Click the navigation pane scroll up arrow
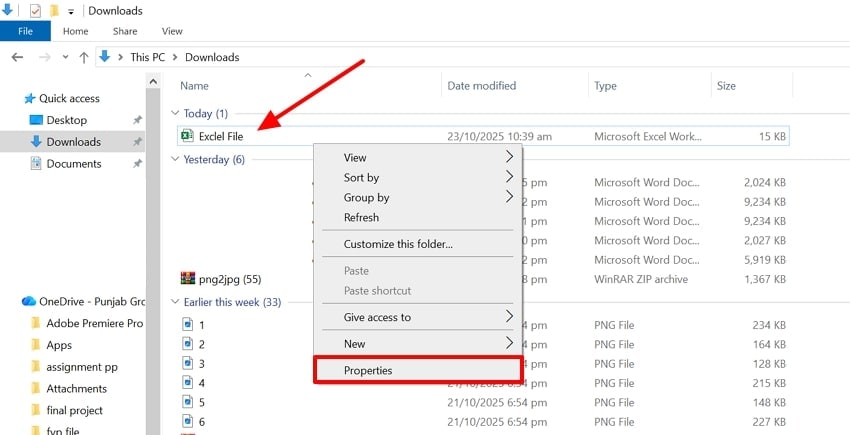 (153, 81)
